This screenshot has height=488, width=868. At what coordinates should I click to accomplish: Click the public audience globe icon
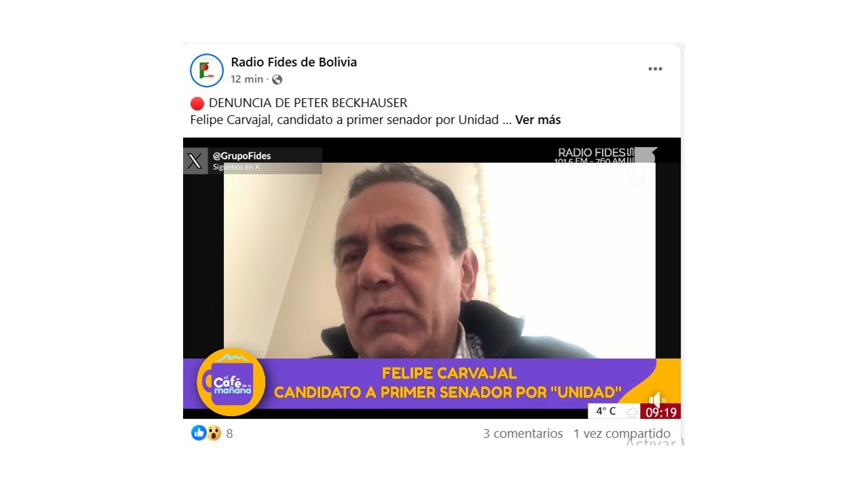coord(277,80)
